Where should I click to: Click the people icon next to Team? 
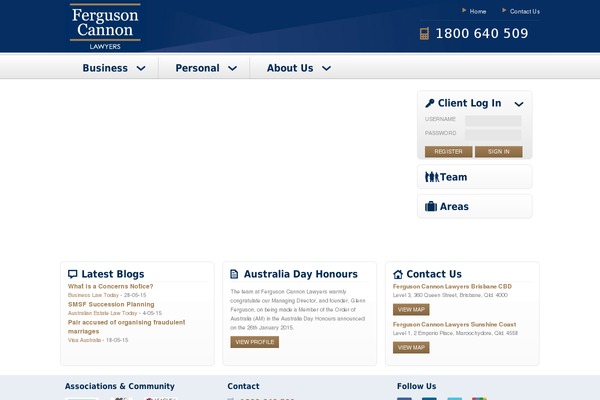pyautogui.click(x=432, y=177)
